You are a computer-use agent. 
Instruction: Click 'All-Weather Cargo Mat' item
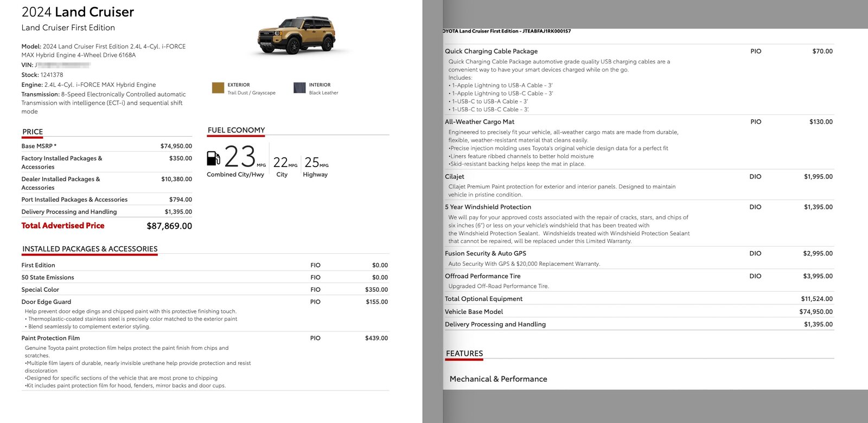click(480, 121)
